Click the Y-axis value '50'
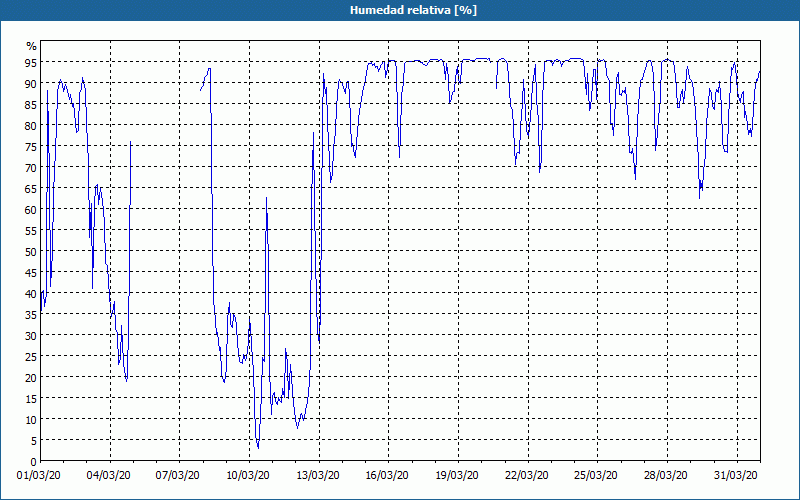Screen dimensions: 800x500 click(31, 252)
